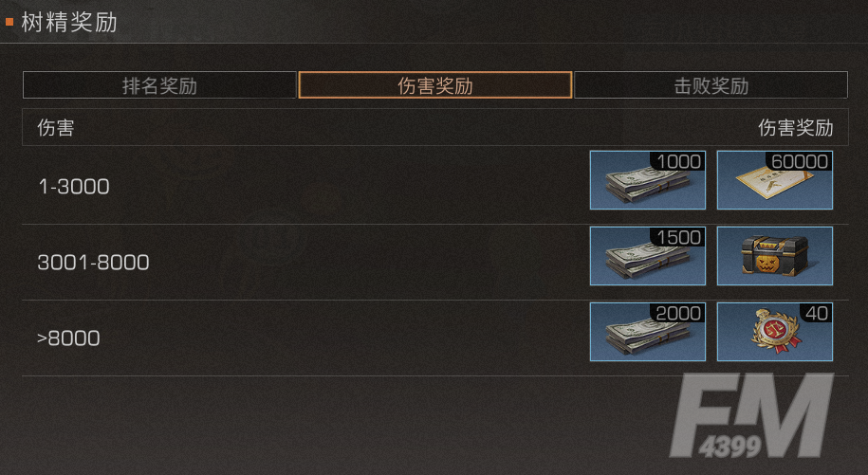Select the 伤害奖励 tab
Image resolution: width=868 pixels, height=475 pixels.
tap(435, 85)
